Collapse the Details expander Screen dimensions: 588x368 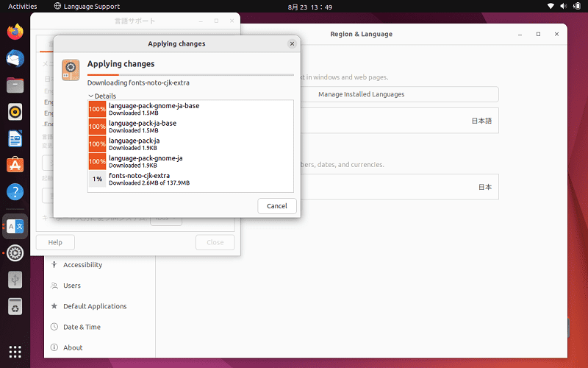click(102, 96)
